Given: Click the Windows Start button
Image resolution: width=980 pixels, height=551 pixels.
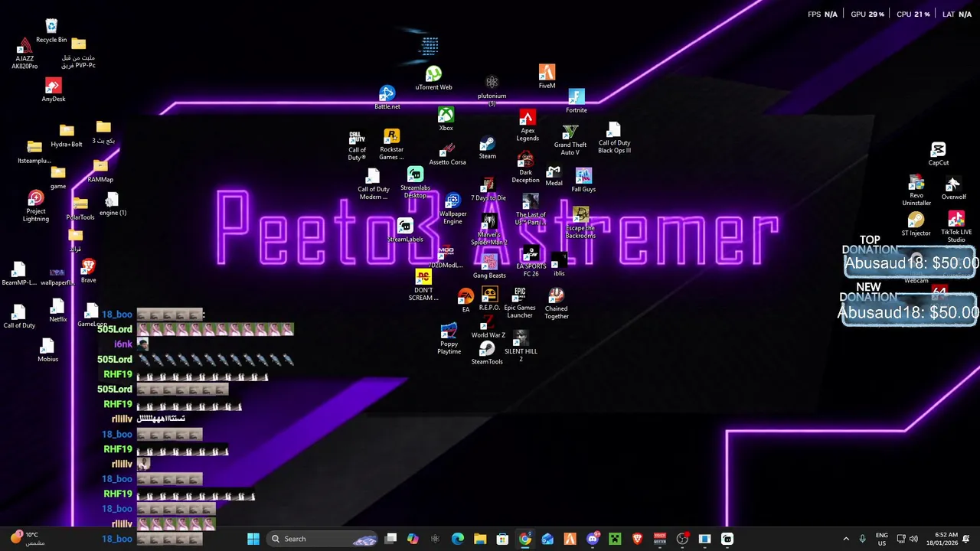Looking at the screenshot, I should [x=253, y=539].
